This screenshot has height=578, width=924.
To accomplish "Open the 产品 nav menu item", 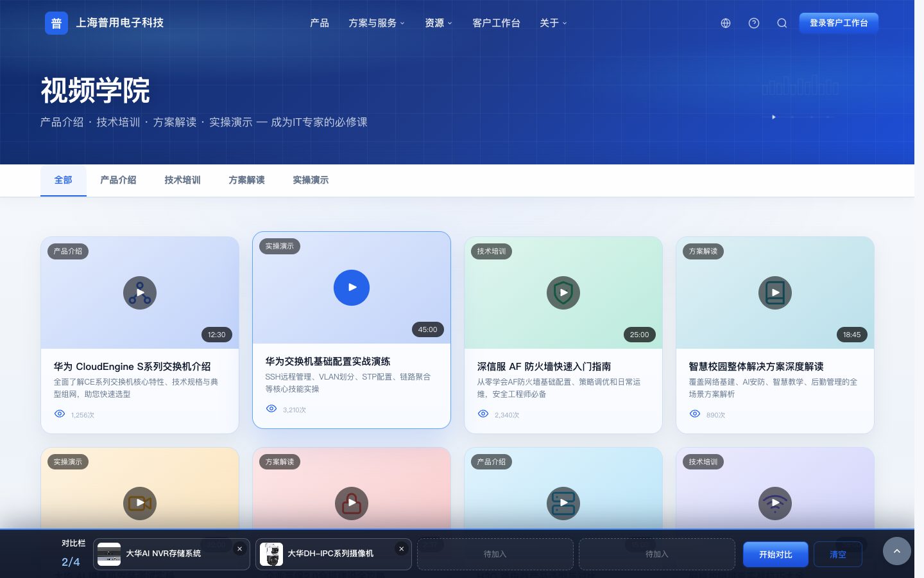I will click(x=320, y=23).
